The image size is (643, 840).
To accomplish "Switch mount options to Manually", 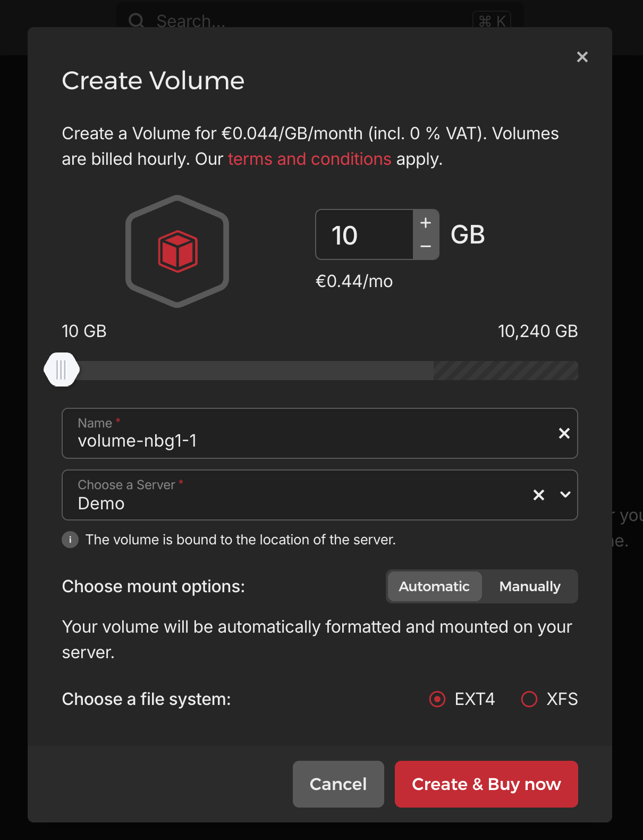I will coord(529,586).
